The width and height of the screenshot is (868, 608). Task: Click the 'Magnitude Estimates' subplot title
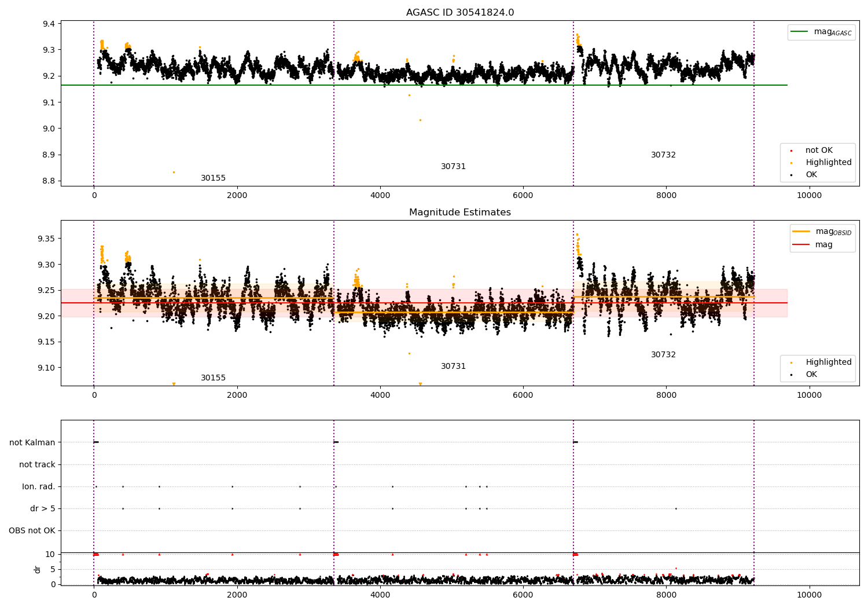click(460, 213)
